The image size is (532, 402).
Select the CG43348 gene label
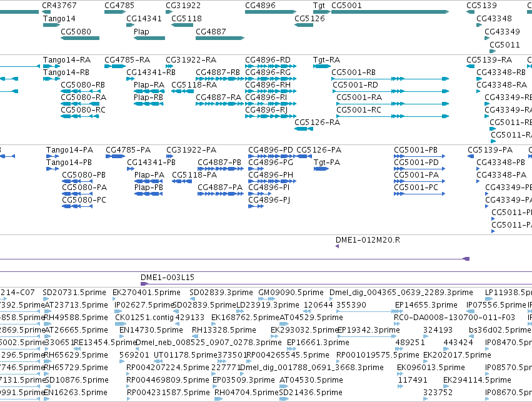coord(494,19)
